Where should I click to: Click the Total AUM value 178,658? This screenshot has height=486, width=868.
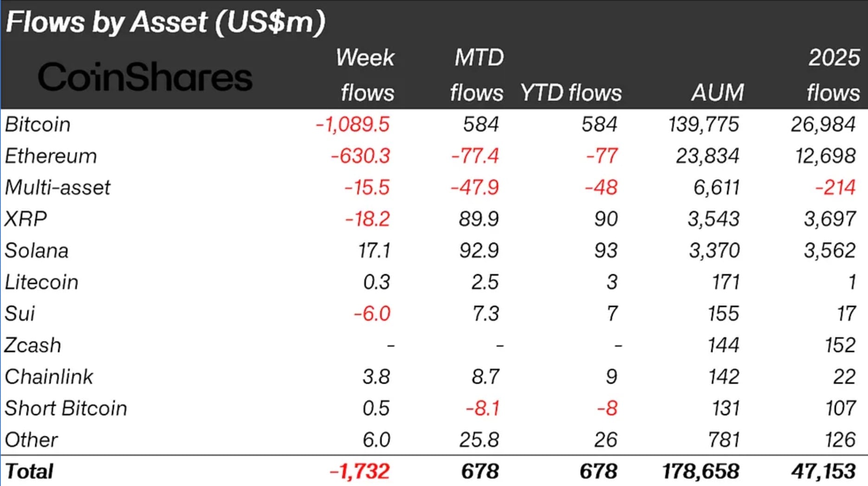[701, 472]
